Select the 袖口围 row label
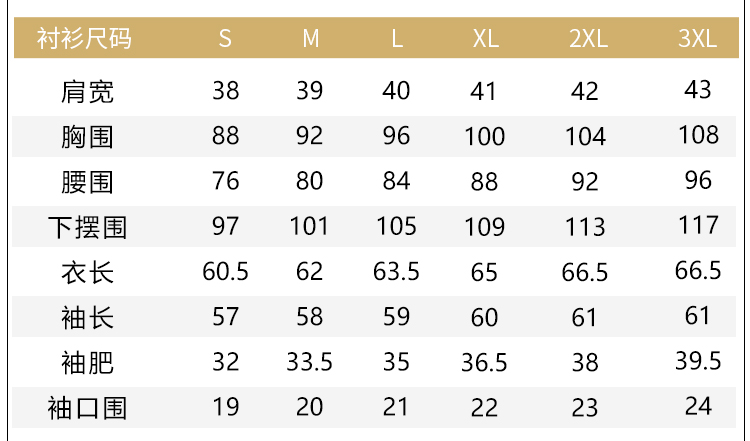 point(87,407)
